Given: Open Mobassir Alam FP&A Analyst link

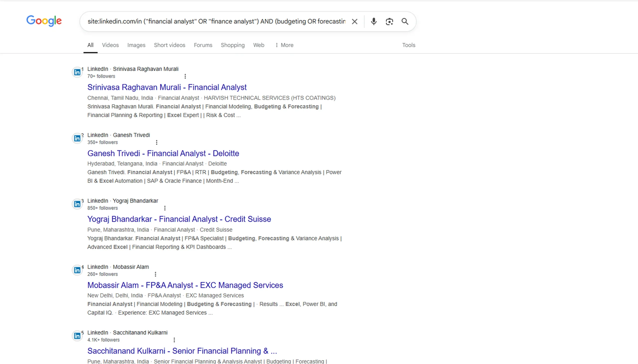Looking at the screenshot, I should click(x=185, y=285).
